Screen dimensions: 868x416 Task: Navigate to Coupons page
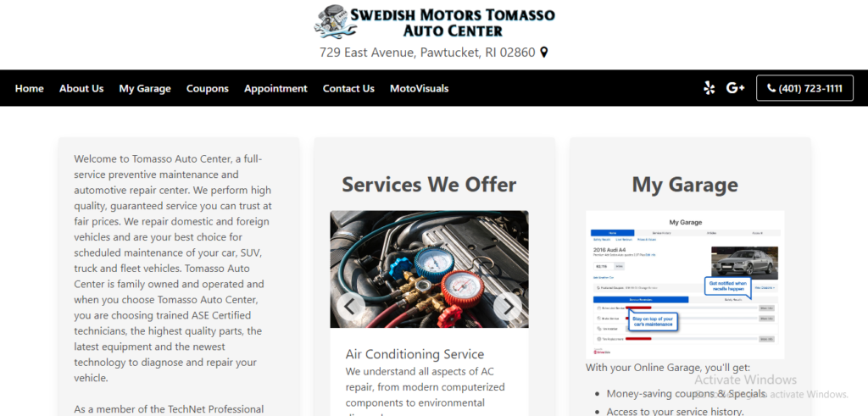click(x=208, y=88)
